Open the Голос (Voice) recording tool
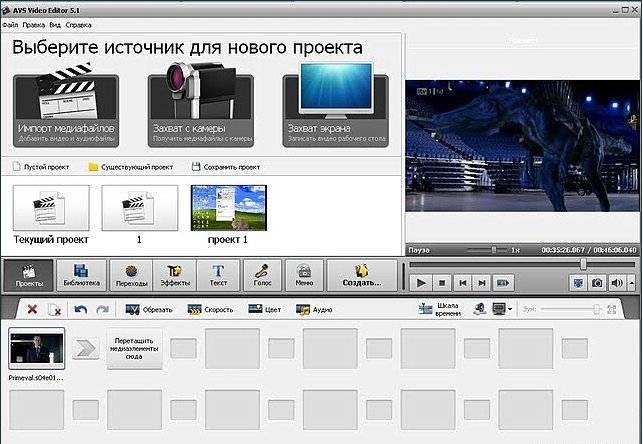Viewport: 643px width, 444px height. 261,274
